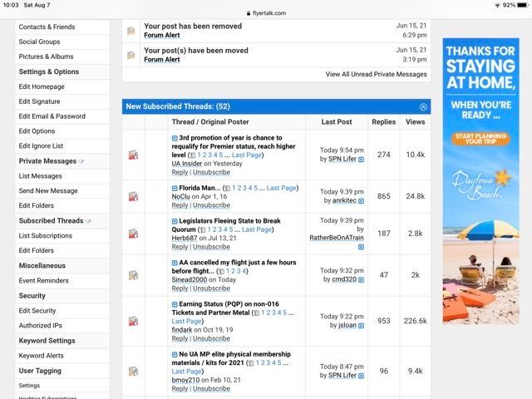Collapse the New Subscribed Threads section
The width and height of the screenshot is (532, 399).
point(423,107)
